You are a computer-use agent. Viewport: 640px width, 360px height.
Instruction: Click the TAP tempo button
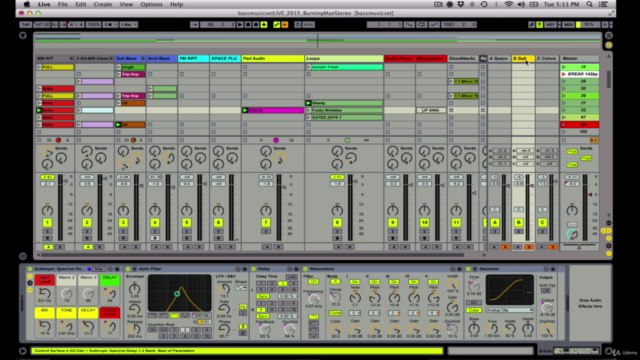(x=25, y=24)
